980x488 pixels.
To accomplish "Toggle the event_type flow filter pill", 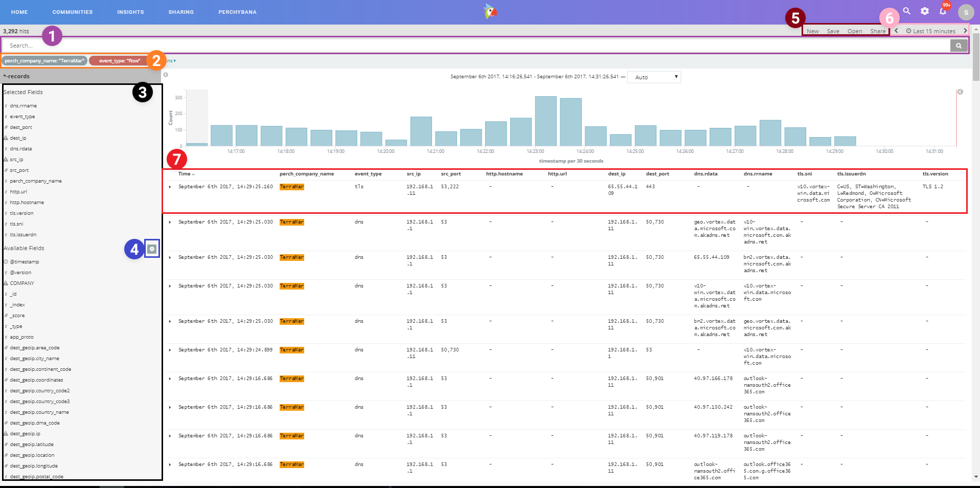I will (x=120, y=60).
